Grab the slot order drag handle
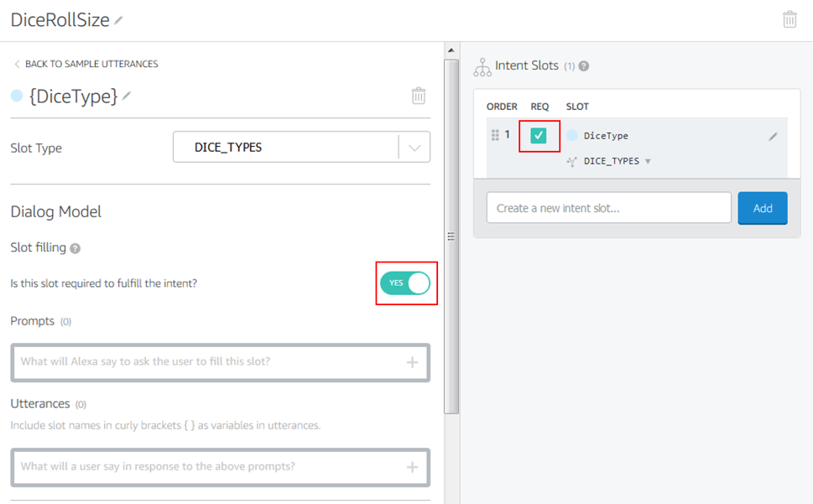813x504 pixels. coord(495,135)
